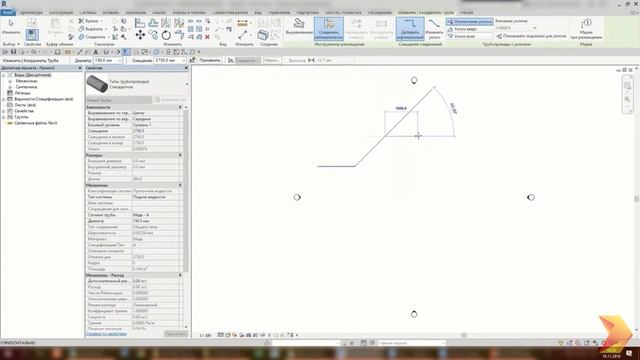The width and height of the screenshot is (640, 360).
Task: Click the Create similar component icon
Action: [x=263, y=35]
